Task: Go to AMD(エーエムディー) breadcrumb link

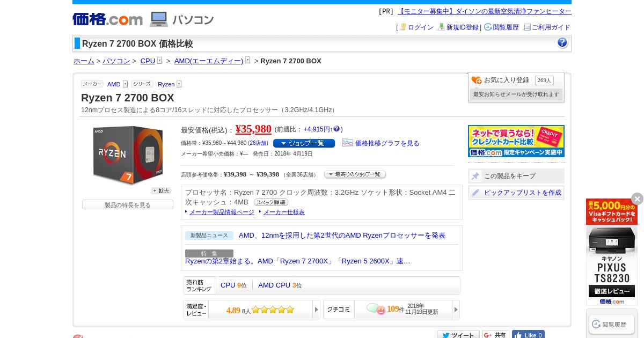Action: [x=209, y=61]
